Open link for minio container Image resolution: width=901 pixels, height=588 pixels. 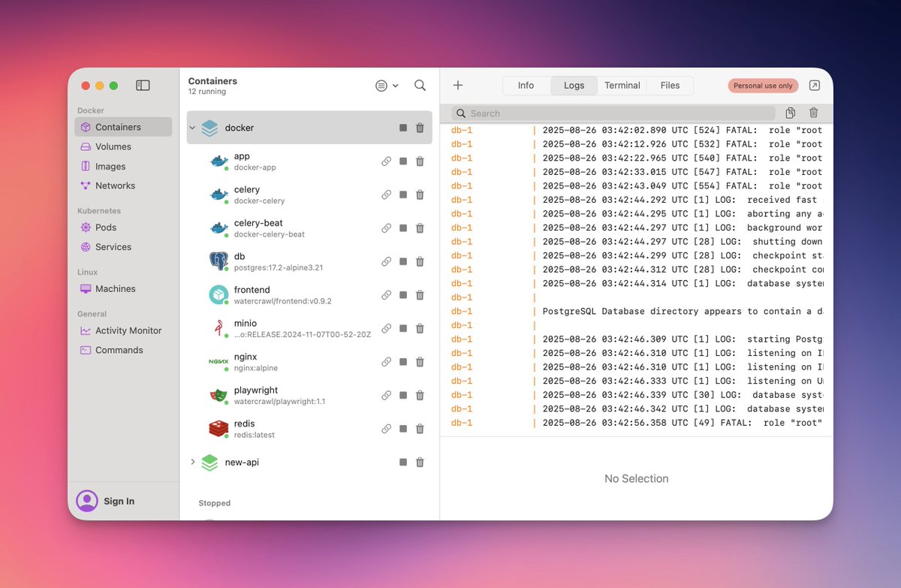coord(386,328)
